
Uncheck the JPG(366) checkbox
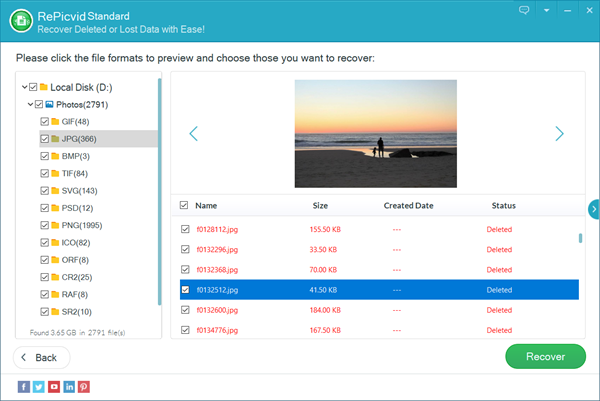[44, 139]
